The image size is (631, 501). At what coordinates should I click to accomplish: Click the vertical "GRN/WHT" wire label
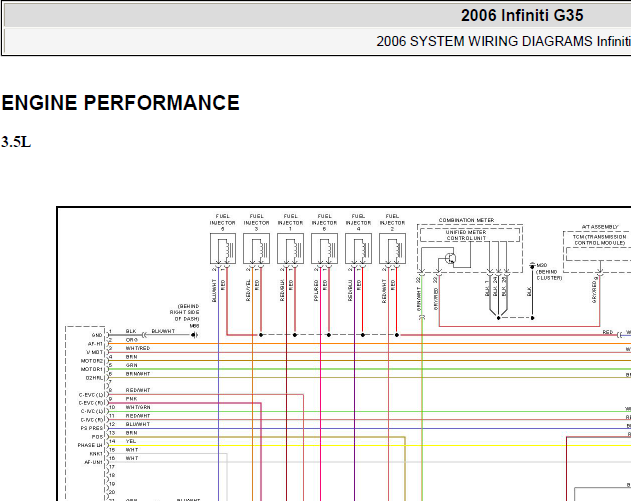click(x=419, y=299)
